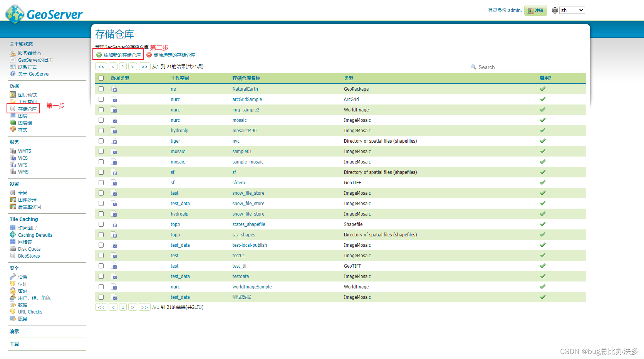The height and width of the screenshot is (359, 644).
Task: Check the arcGridSample row checkbox
Action: click(101, 99)
